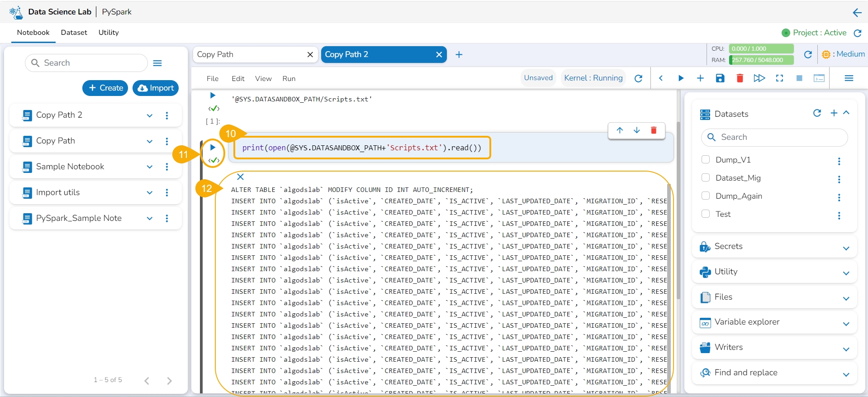The width and height of the screenshot is (868, 397).
Task: Save the notebook using the save icon
Action: (720, 78)
